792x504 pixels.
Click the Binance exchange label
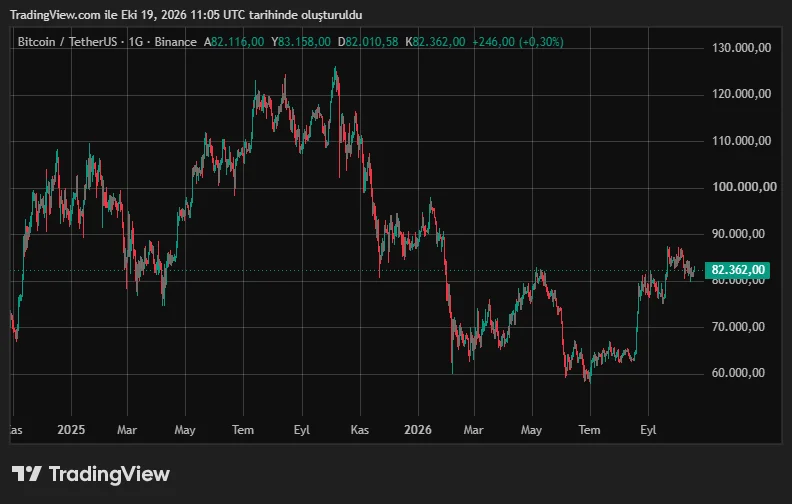(175, 42)
